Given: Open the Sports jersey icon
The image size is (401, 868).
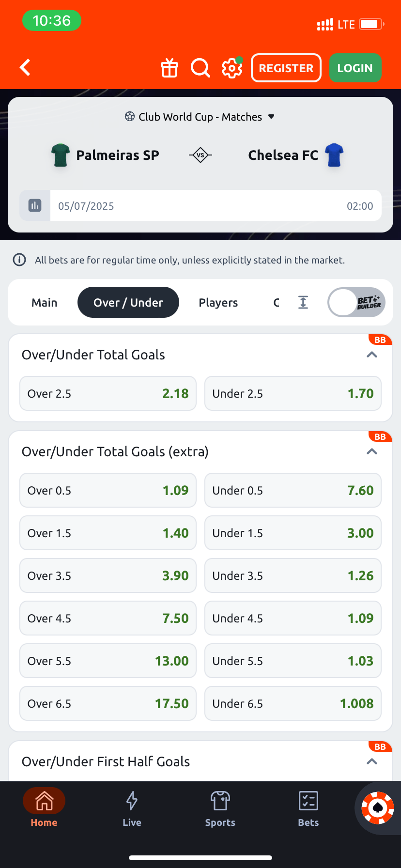Looking at the screenshot, I should coord(220,807).
